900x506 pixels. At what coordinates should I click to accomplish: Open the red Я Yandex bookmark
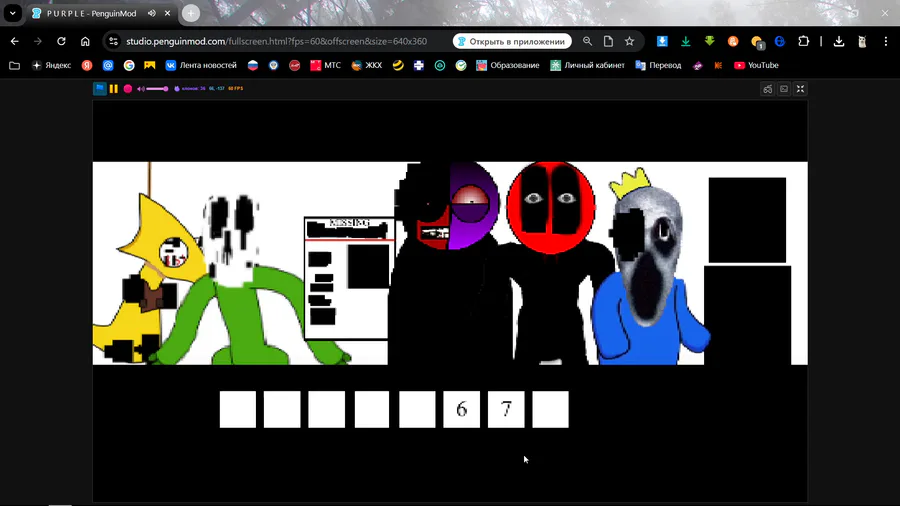click(x=87, y=65)
